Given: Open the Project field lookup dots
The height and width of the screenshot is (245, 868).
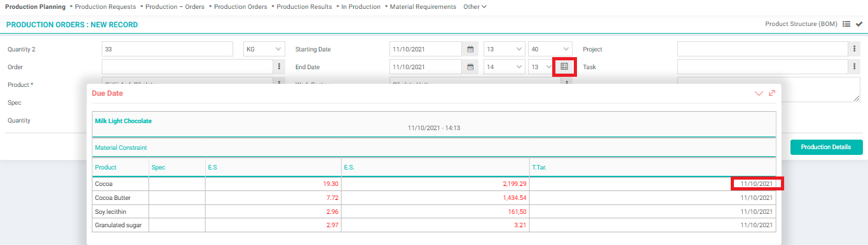Looking at the screenshot, I should (x=855, y=49).
